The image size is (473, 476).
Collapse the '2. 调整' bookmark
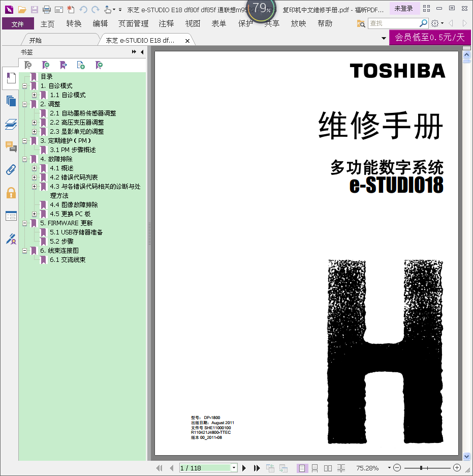point(24,104)
